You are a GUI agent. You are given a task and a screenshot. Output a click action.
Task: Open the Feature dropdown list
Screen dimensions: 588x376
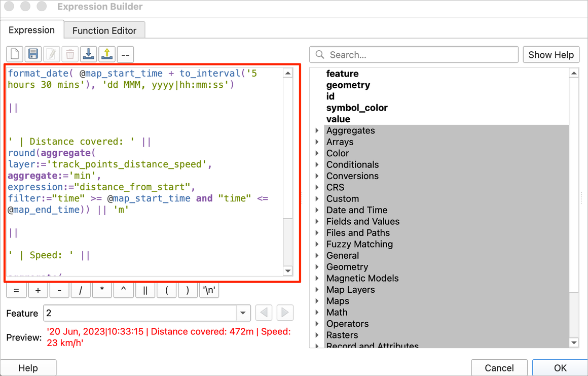coord(243,313)
